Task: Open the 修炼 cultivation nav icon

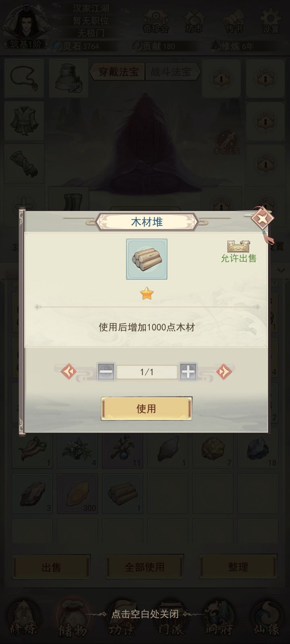Action: pyautogui.click(x=24, y=618)
